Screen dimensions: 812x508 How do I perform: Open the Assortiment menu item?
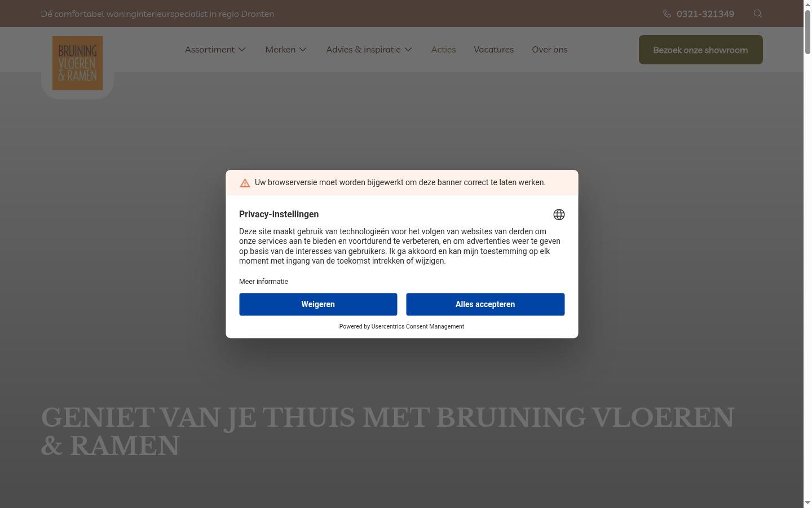(210, 50)
